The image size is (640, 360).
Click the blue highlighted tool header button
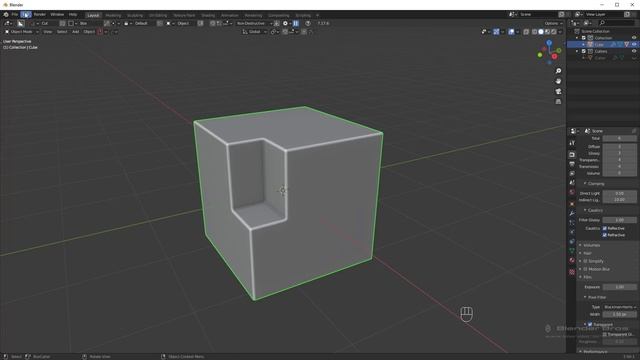coord(296,23)
